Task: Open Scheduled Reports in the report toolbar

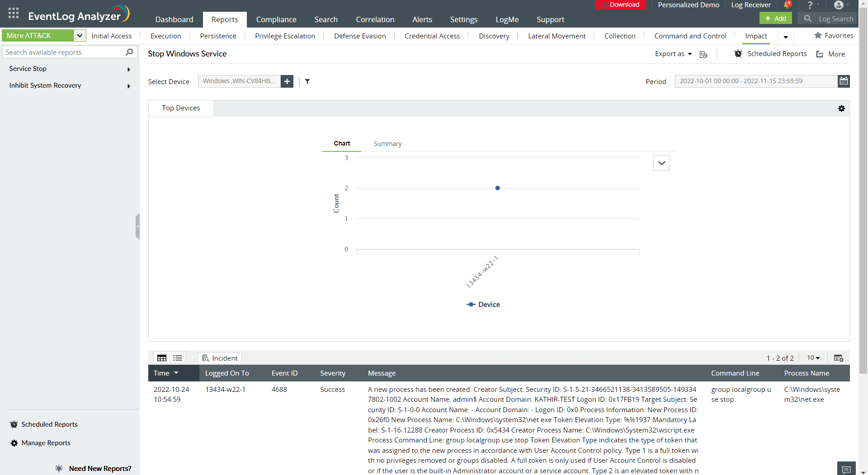Action: coord(770,54)
